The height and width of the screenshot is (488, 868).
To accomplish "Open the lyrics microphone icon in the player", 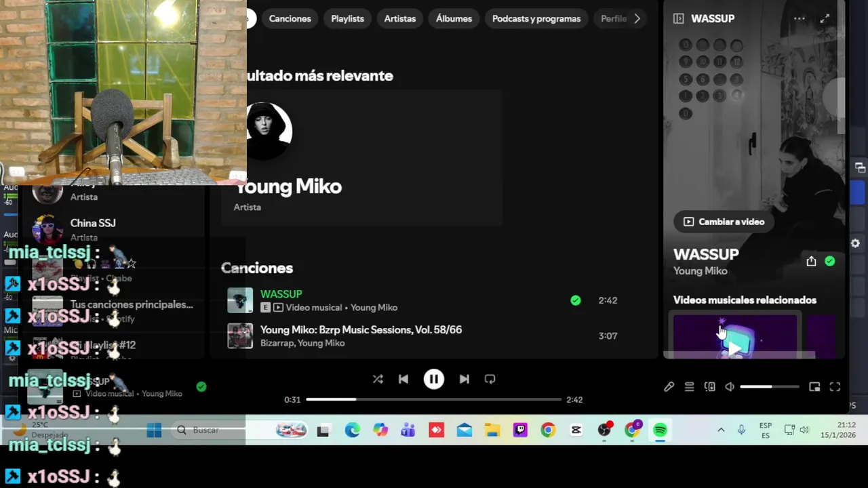I will 669,386.
